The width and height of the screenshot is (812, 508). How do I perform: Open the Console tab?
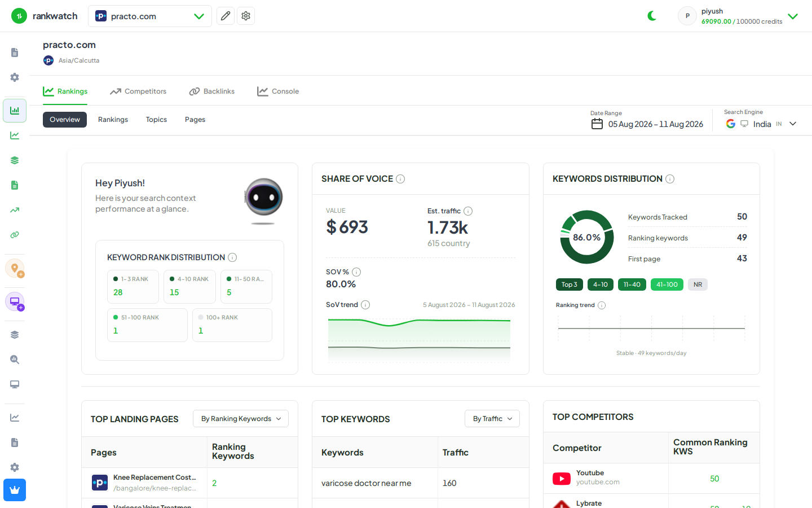(x=278, y=91)
